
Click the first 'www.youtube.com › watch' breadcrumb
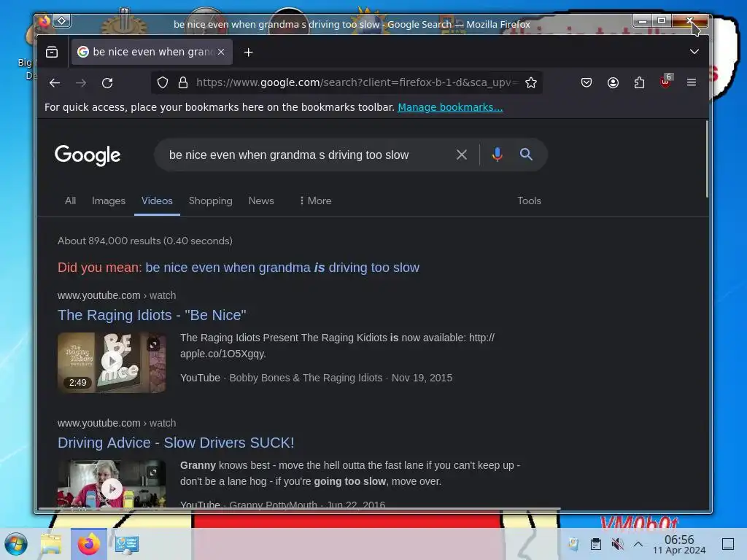[117, 296]
